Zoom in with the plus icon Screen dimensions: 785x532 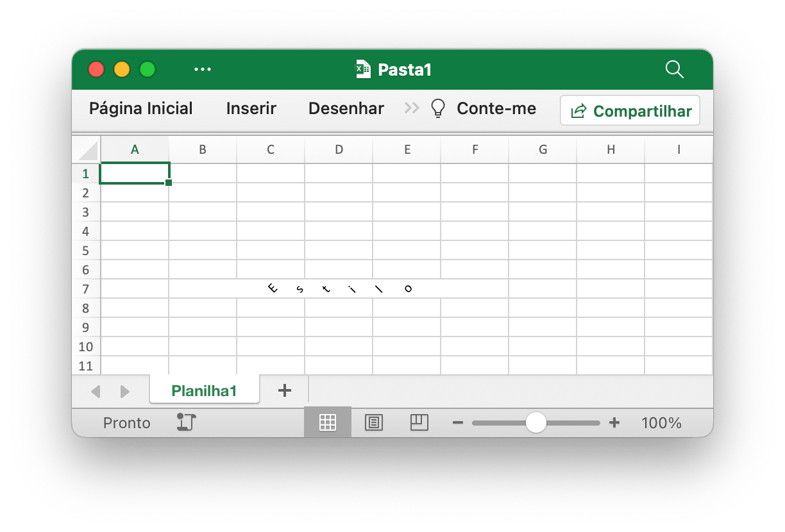click(x=614, y=422)
